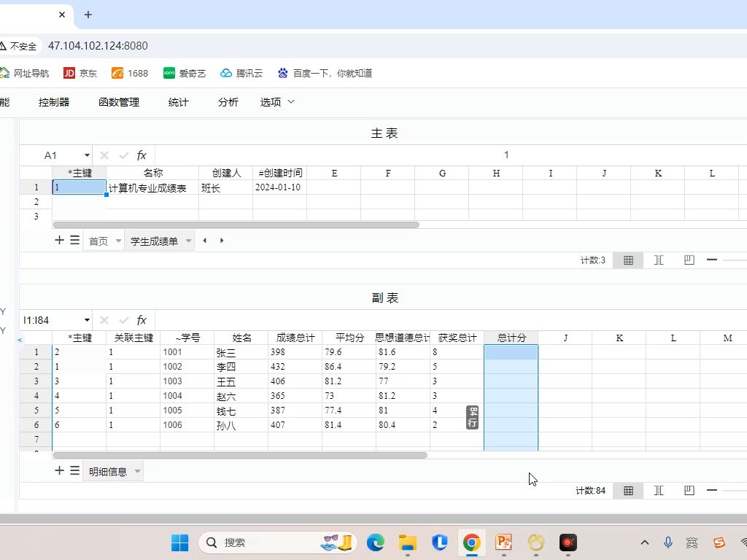Open the 函数管理 menu
This screenshot has width=747, height=560.
[x=119, y=102]
